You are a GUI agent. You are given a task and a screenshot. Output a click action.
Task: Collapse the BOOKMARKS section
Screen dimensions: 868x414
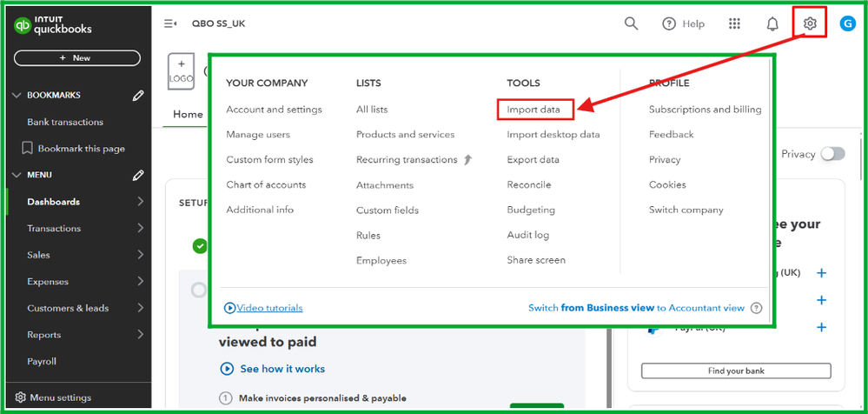pyautogui.click(x=17, y=96)
